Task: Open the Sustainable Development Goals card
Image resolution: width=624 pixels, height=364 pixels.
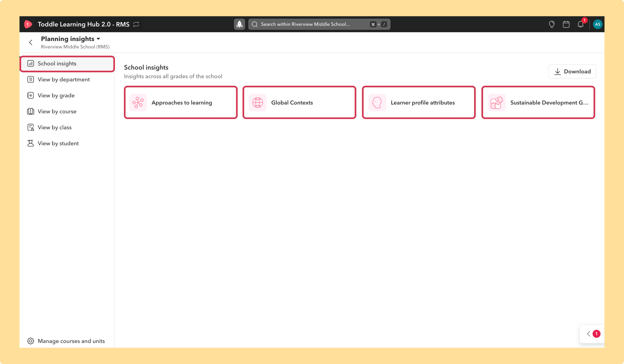Action: click(x=538, y=102)
